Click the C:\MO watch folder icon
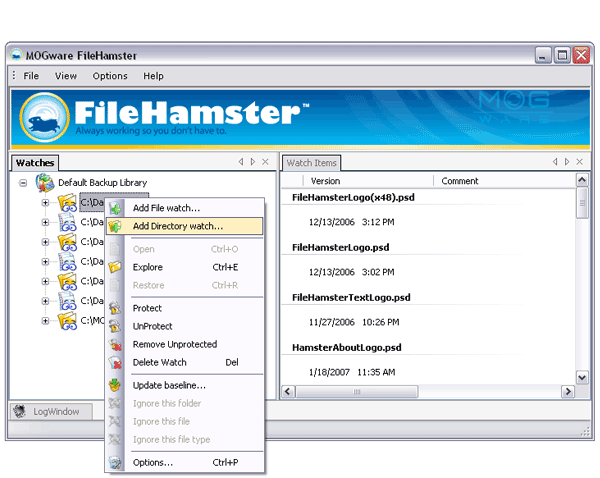600x478 pixels. click(67, 320)
